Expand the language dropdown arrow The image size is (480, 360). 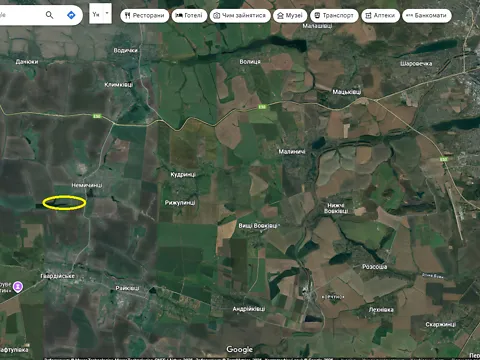107,13
